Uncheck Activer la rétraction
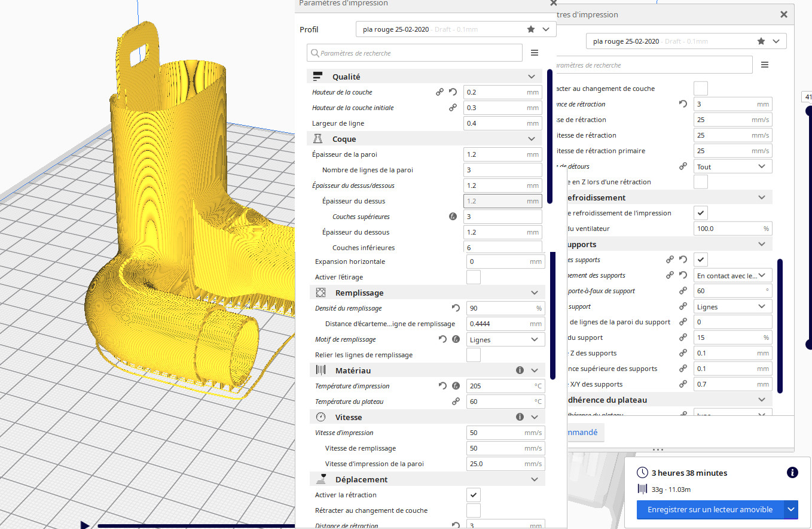Image resolution: width=812 pixels, height=529 pixels. click(473, 495)
